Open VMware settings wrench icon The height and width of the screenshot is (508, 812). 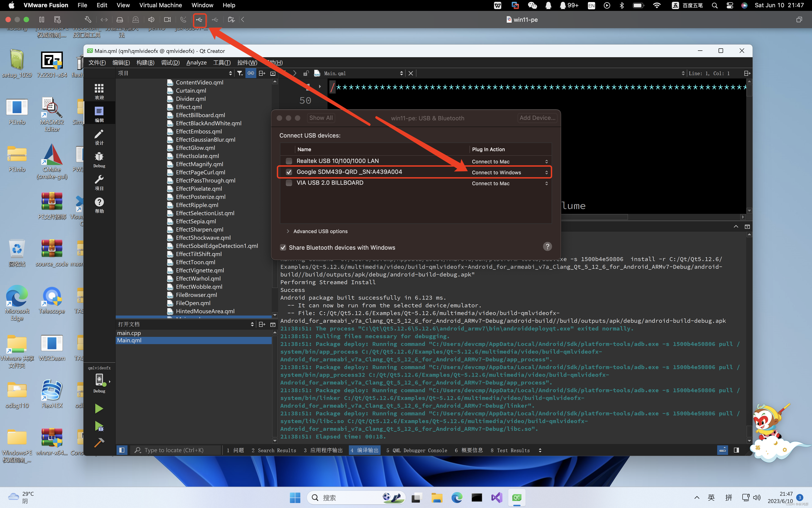coord(88,20)
